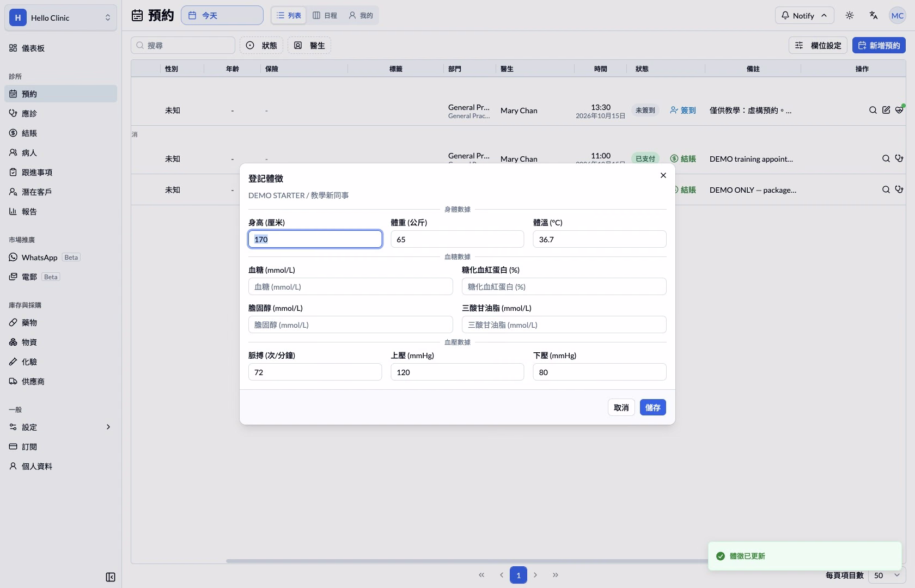The height and width of the screenshot is (588, 915).
Task: Open the 狀態 filter dropdown
Action: click(261, 45)
